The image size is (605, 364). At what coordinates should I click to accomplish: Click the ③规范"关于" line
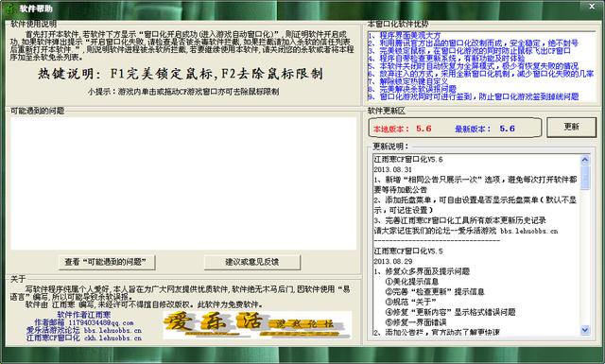[410, 302]
